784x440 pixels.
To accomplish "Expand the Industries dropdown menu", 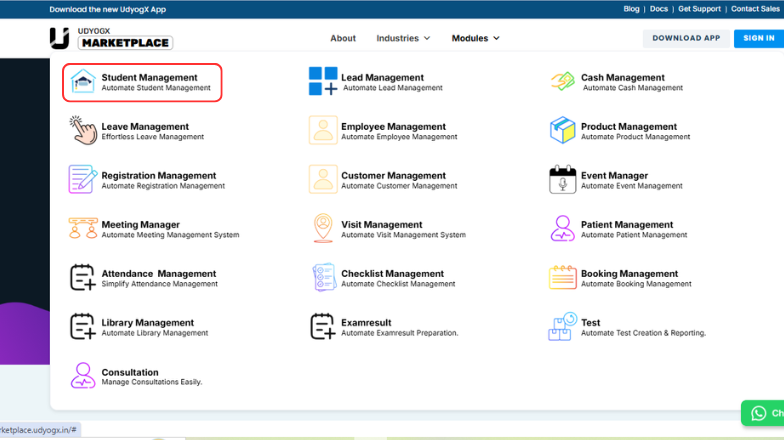I will (x=403, y=38).
